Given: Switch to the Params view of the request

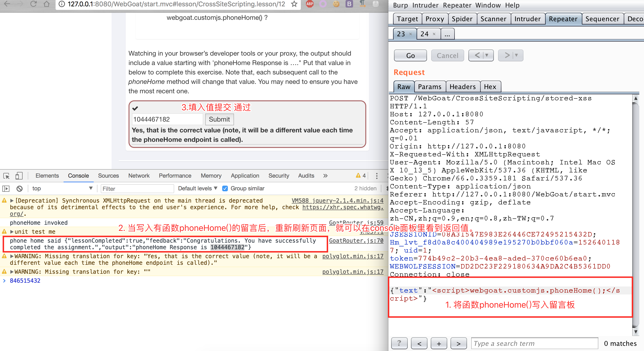Looking at the screenshot, I should pos(430,86).
